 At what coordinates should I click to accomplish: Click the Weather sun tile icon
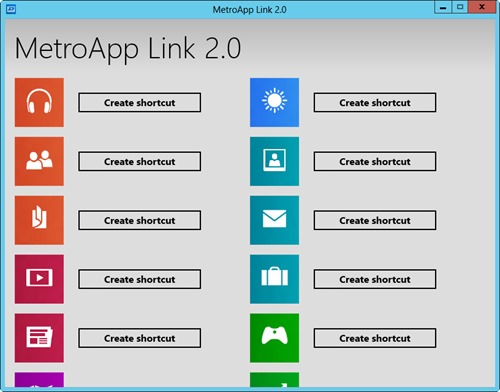point(274,102)
